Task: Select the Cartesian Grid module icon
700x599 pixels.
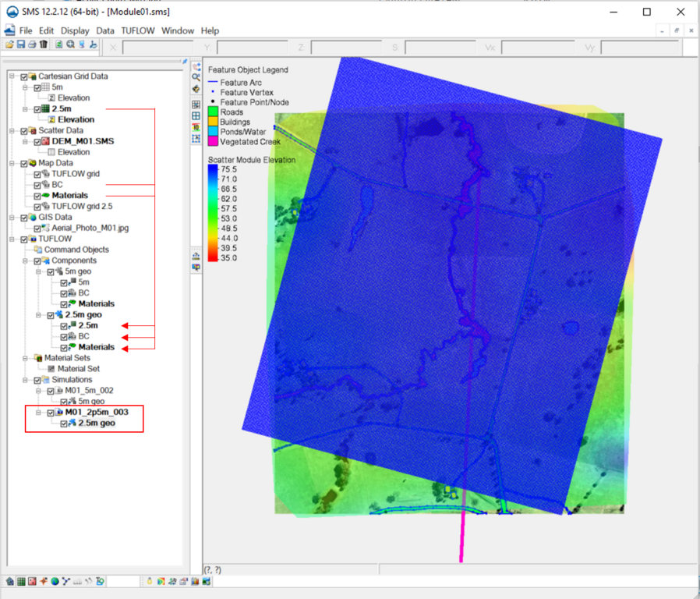Action: [x=21, y=581]
